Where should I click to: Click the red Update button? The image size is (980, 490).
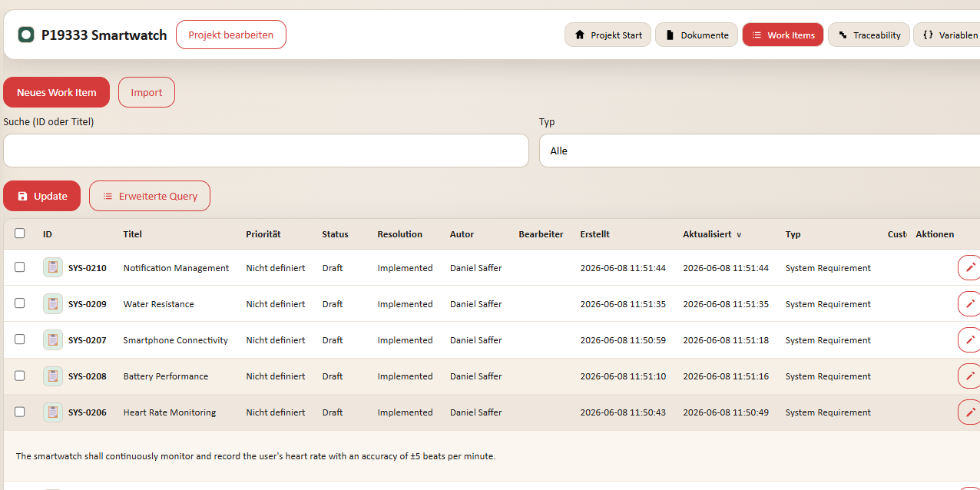pos(42,196)
